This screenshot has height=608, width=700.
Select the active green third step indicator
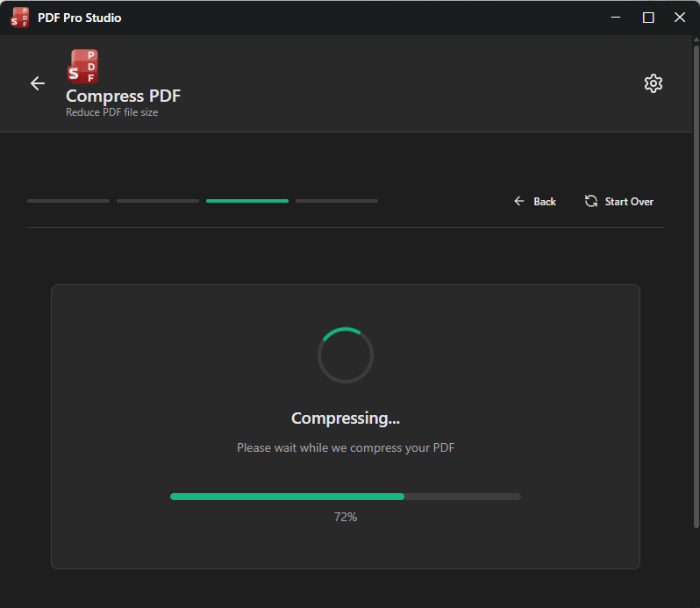[x=247, y=201]
